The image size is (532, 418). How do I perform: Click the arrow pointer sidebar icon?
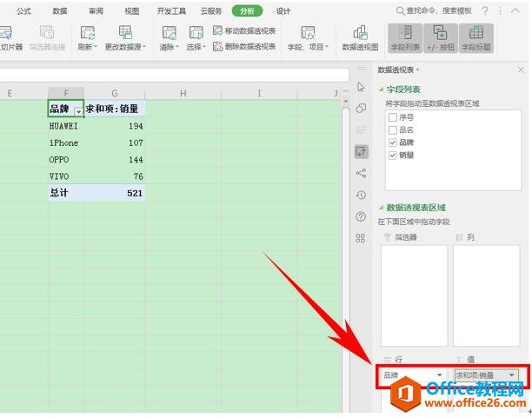click(x=361, y=87)
